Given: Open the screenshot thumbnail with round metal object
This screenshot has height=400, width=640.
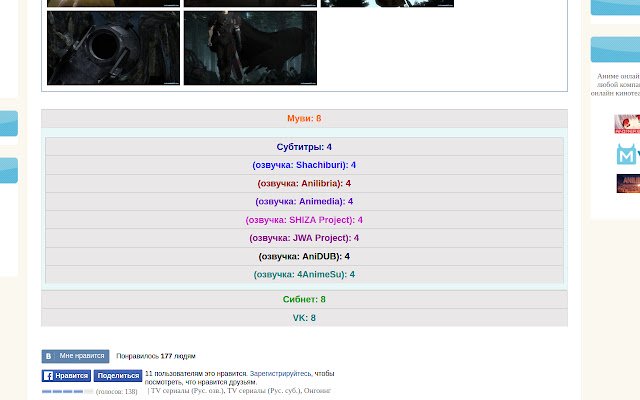Looking at the screenshot, I should coord(113,48).
